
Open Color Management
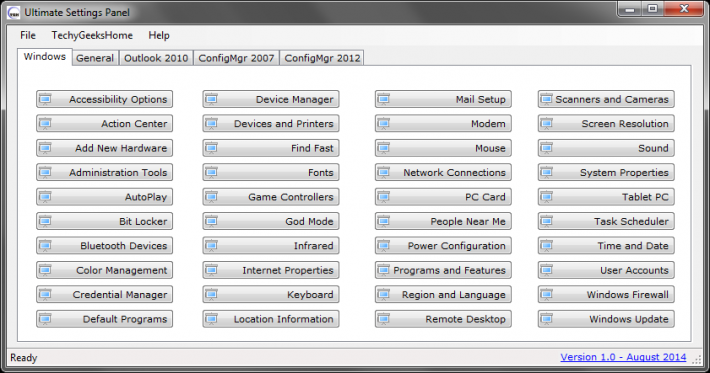tap(105, 270)
